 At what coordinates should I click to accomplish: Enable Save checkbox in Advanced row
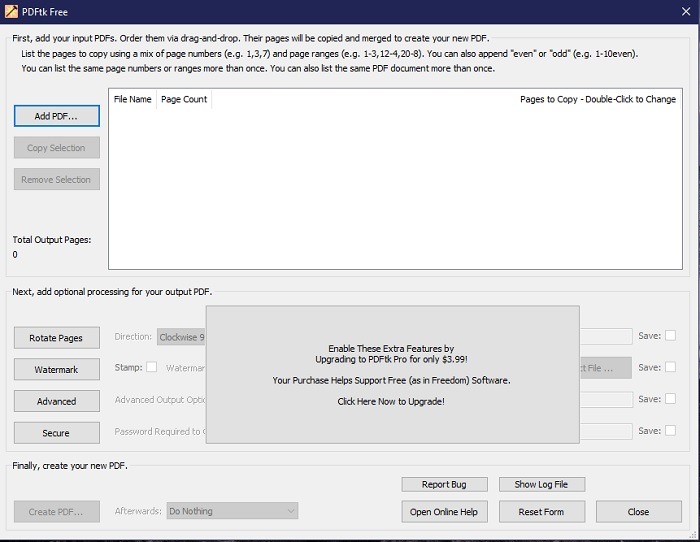click(670, 399)
